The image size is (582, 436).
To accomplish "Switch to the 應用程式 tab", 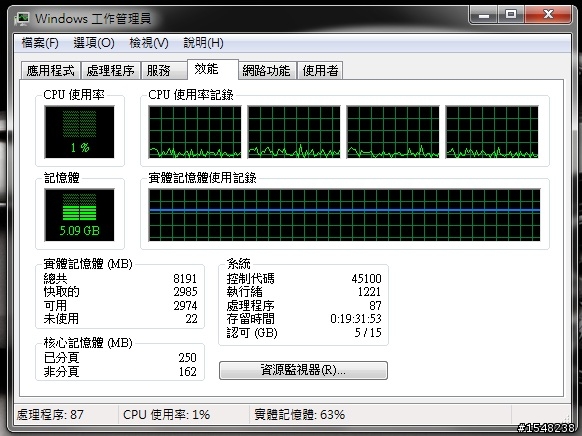I will pos(50,71).
